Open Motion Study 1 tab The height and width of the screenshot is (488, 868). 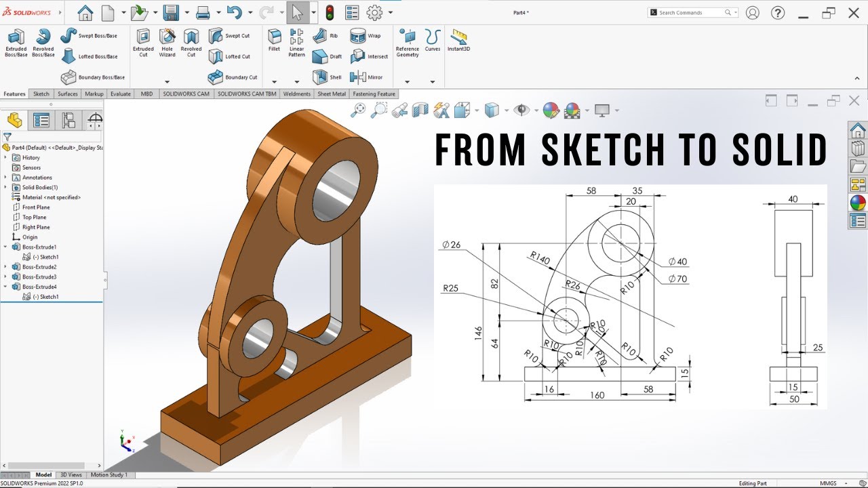point(109,475)
